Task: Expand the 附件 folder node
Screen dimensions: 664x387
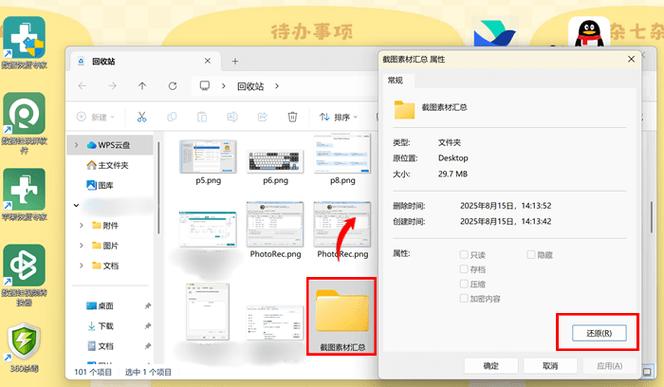Action: tap(81, 225)
